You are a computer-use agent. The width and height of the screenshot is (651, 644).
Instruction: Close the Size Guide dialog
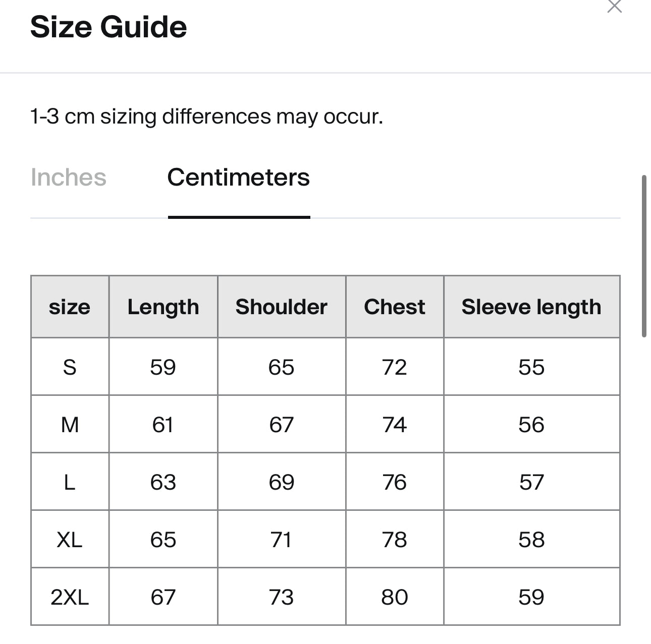point(614,6)
